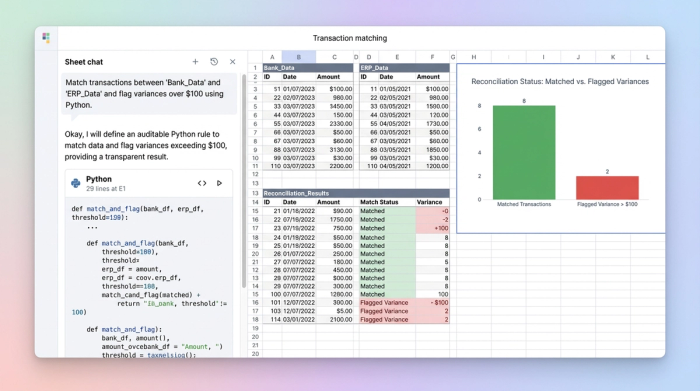Click Bank_Data date cell '01/07/2023'
The image size is (700, 391).
(x=299, y=89)
